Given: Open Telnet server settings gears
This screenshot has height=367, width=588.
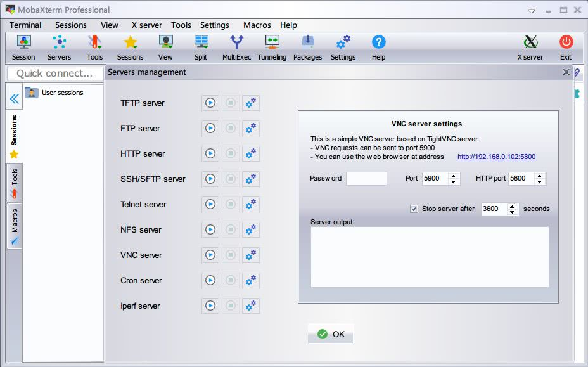Looking at the screenshot, I should click(251, 204).
